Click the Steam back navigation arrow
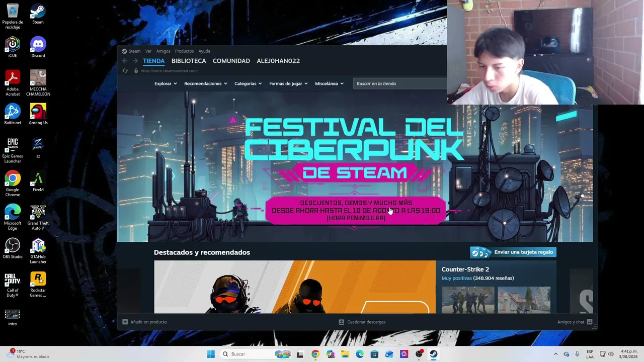The width and height of the screenshot is (644, 362). (x=125, y=61)
